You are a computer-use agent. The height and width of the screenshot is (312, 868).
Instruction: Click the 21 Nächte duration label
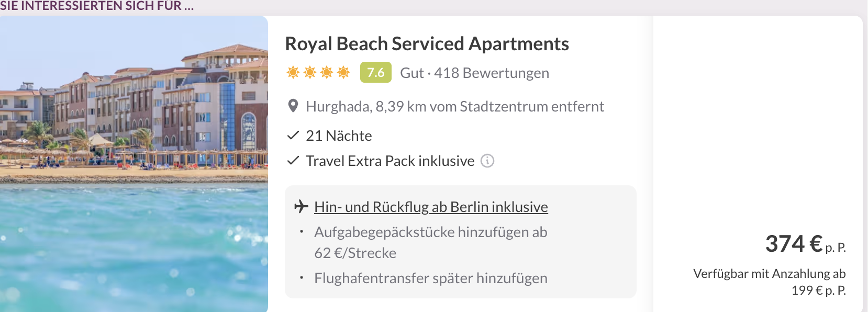(x=339, y=136)
